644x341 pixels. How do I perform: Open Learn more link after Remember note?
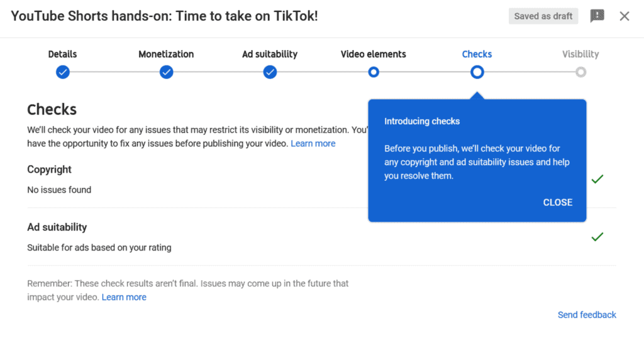[124, 297]
